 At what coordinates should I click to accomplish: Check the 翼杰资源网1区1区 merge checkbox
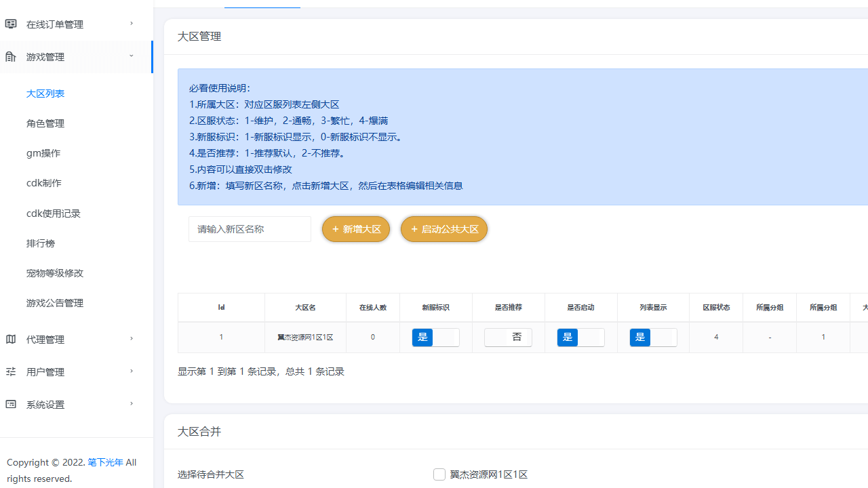(x=439, y=474)
